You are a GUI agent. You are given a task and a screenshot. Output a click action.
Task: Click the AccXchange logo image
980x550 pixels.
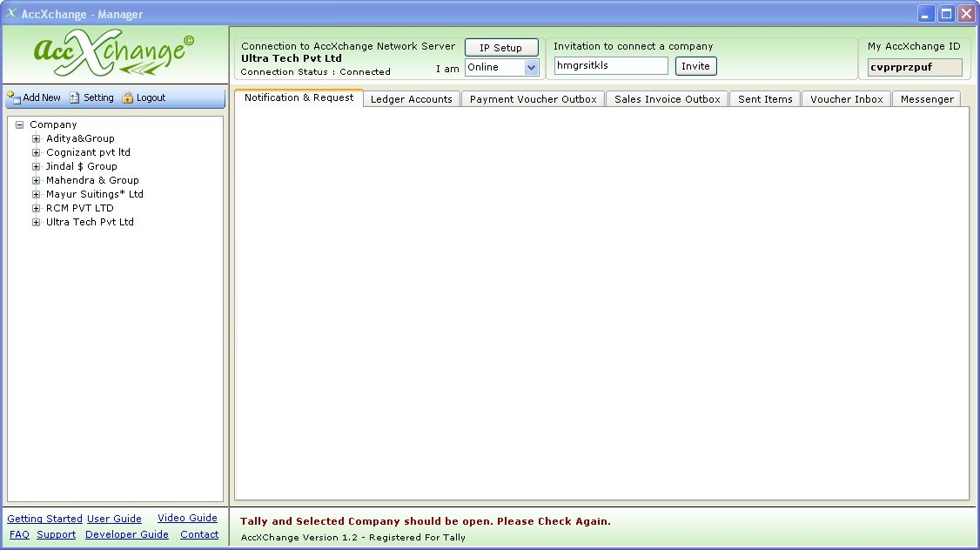tap(114, 54)
